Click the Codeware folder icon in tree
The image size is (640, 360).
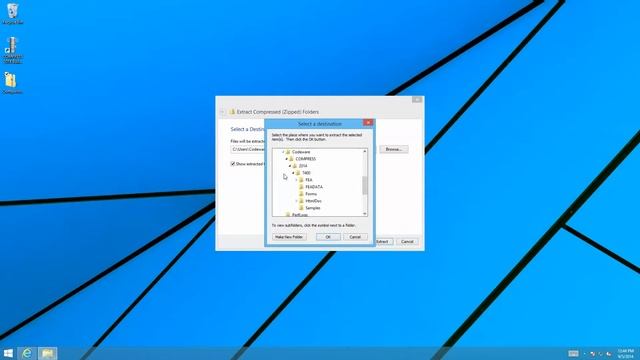[x=288, y=152]
